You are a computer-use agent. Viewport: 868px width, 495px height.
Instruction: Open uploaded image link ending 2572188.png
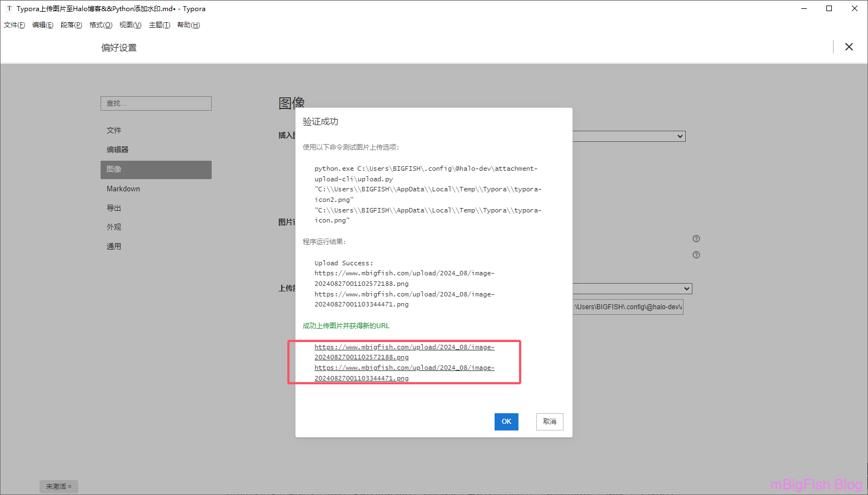coord(405,352)
